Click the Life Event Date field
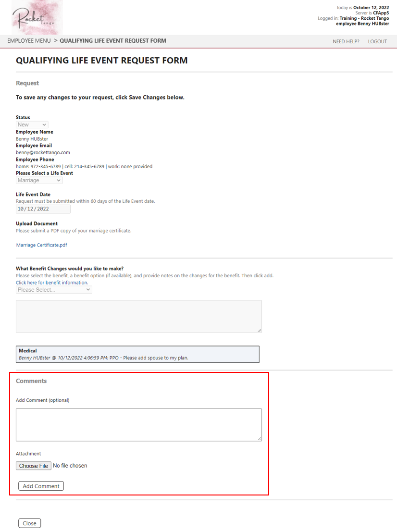397x532 pixels. coord(43,209)
